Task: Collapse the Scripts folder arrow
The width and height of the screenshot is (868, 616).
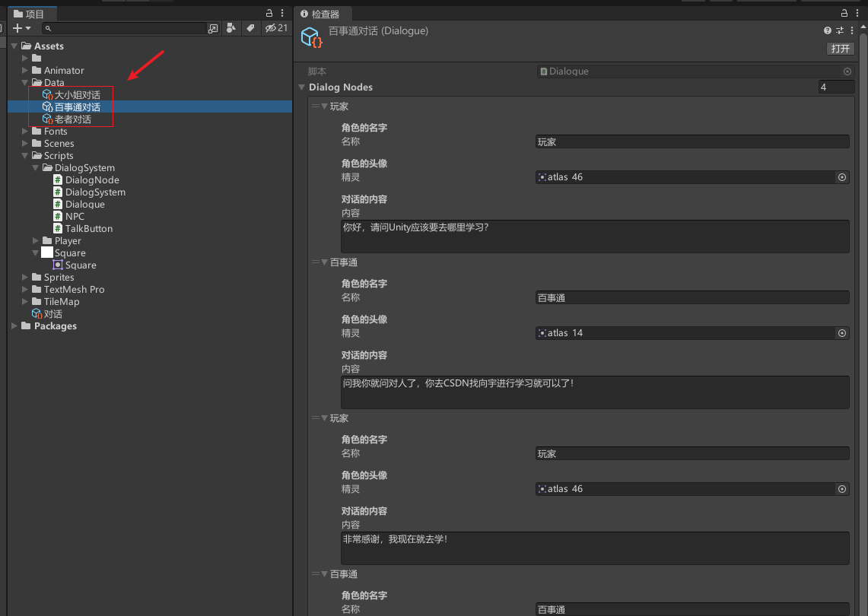Action: (x=25, y=156)
